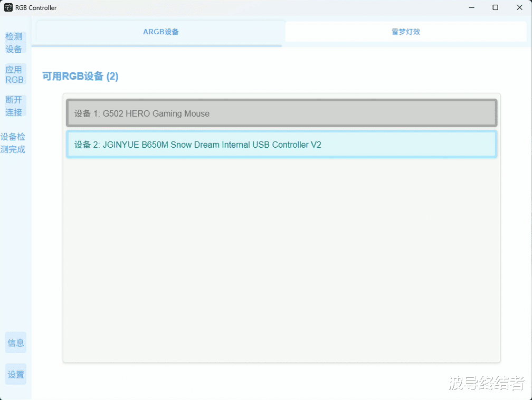Viewport: 532px width, 400px height.
Task: Click the 设备检测完成 status text
Action: point(13,143)
